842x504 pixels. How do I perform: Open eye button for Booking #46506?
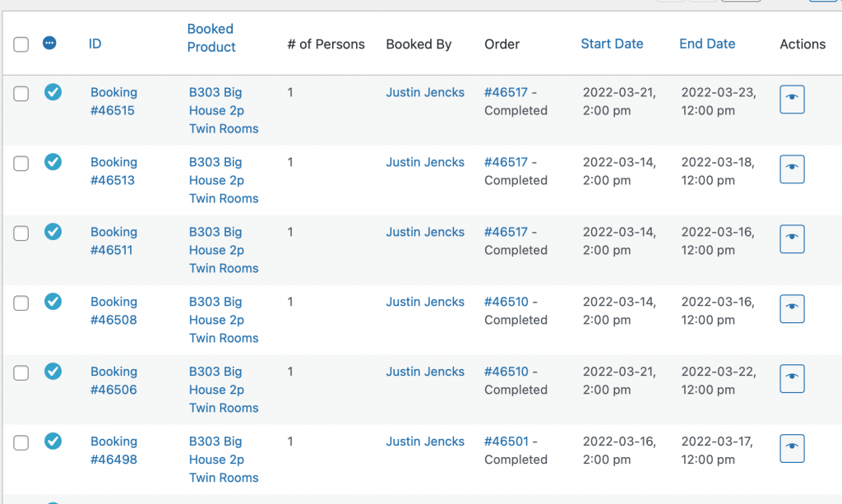[x=792, y=379]
